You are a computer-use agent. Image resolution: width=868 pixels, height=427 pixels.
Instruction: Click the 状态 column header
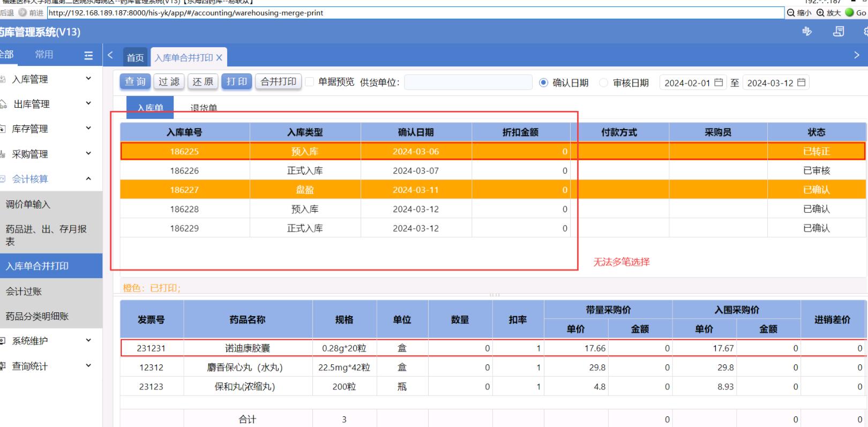[817, 132]
